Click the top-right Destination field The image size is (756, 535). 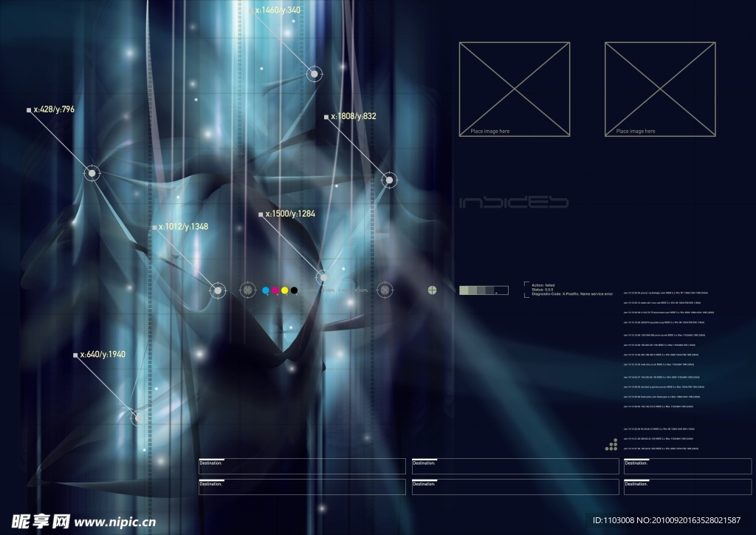pyautogui.click(x=687, y=466)
